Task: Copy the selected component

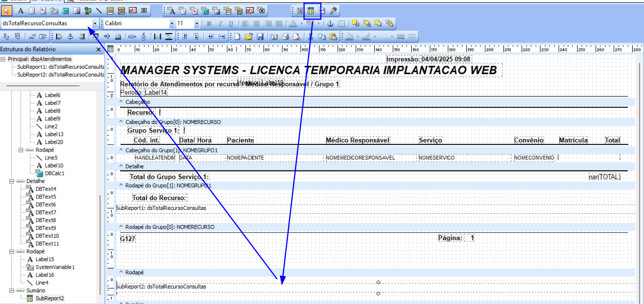Action: (322, 37)
